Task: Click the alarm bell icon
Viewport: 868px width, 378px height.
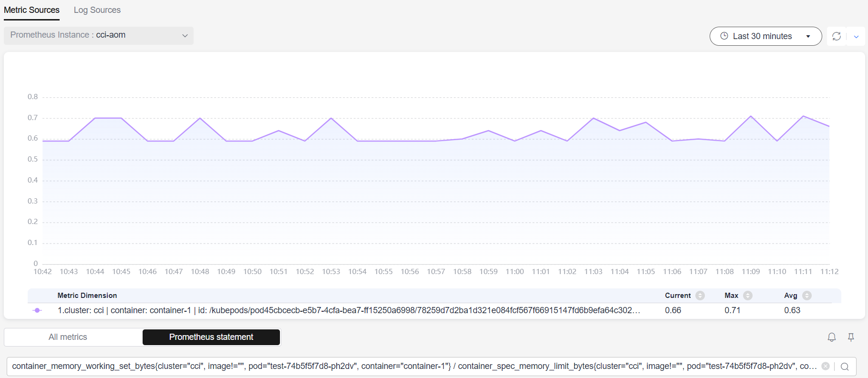Action: (x=832, y=337)
